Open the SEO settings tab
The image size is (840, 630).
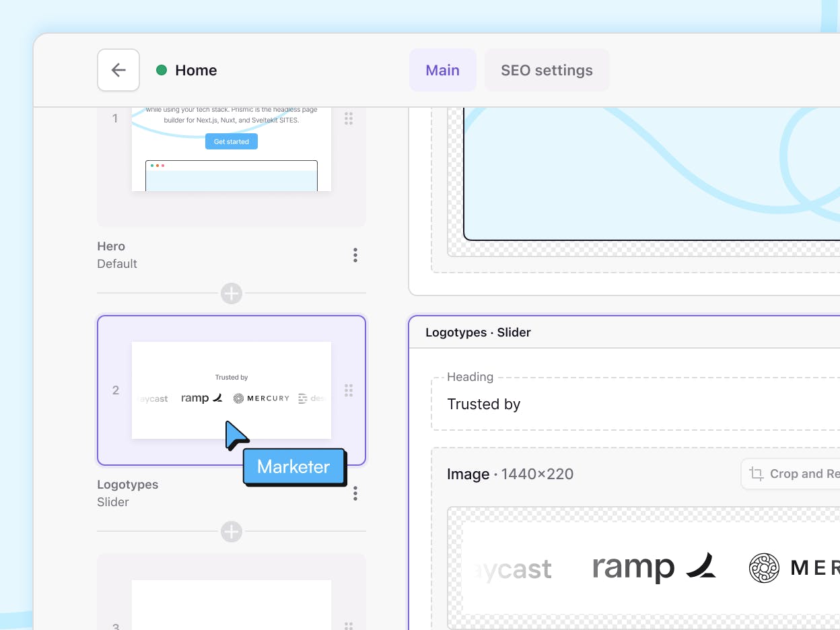click(x=547, y=70)
